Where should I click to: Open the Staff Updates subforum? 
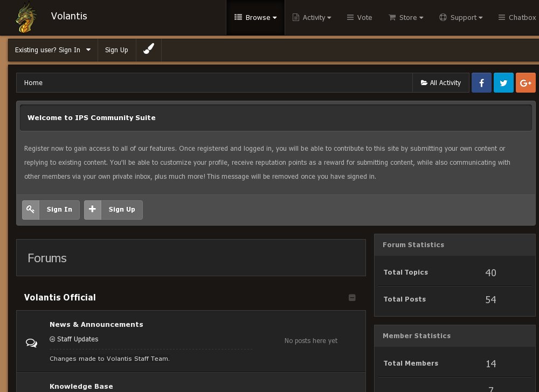click(x=77, y=339)
